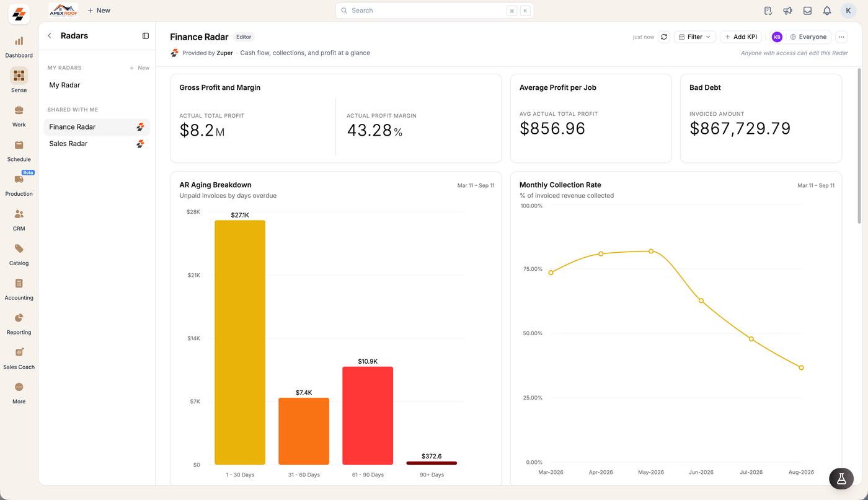This screenshot has width=868, height=500.
Task: Select My Radar in the list
Action: coord(97,86)
